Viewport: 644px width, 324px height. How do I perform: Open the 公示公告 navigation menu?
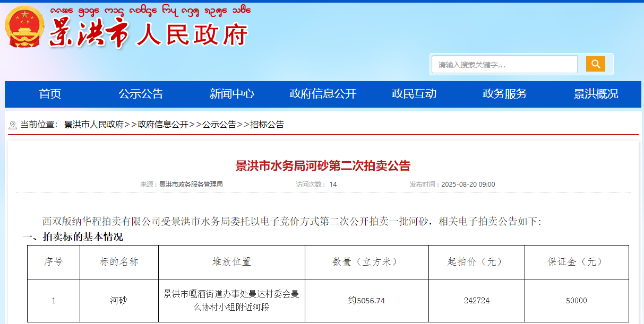[141, 94]
